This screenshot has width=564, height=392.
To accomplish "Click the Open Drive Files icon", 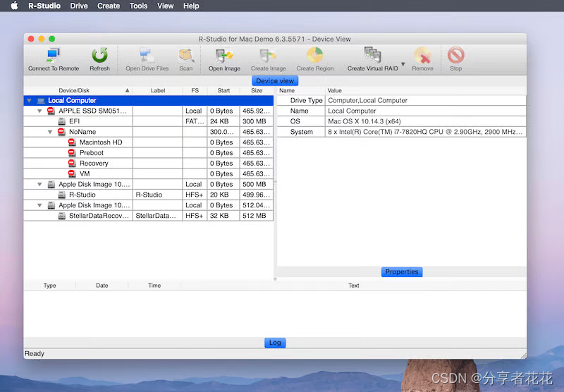I will (x=147, y=56).
